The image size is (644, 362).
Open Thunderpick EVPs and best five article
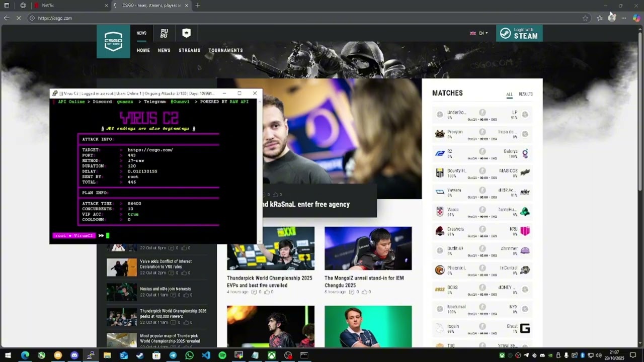tap(269, 282)
